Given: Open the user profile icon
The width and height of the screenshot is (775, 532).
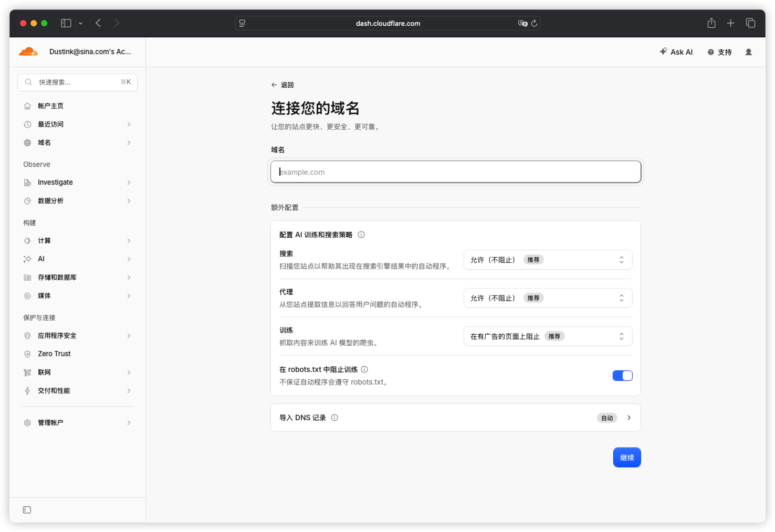Looking at the screenshot, I should tap(749, 52).
